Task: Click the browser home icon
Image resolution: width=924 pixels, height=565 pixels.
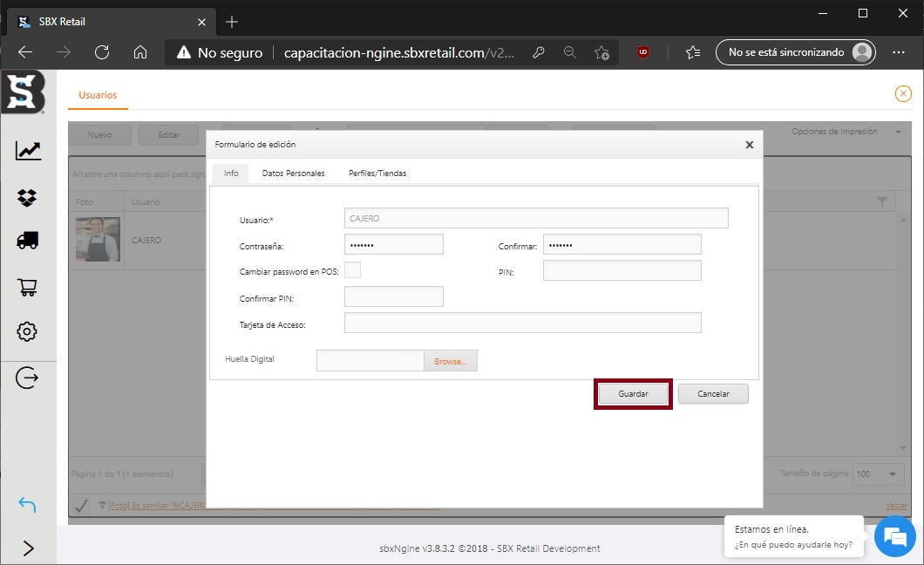Action: 140,52
